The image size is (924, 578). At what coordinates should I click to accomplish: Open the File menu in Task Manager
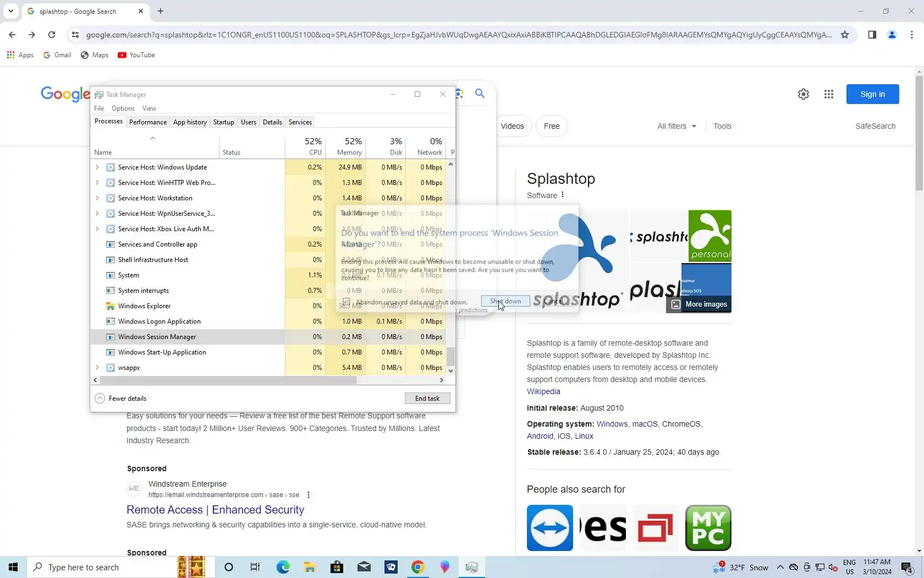pyautogui.click(x=99, y=108)
